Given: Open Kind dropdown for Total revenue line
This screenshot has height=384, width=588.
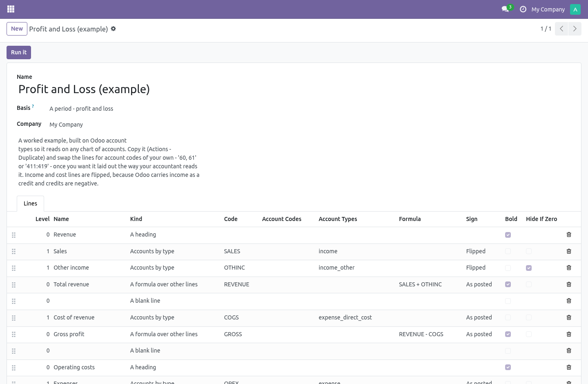Looking at the screenshot, I should (x=174, y=284).
